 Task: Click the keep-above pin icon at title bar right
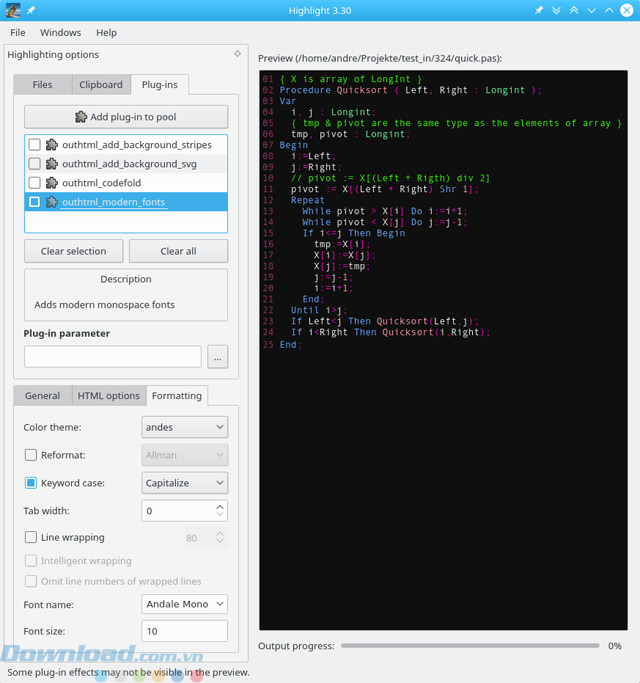pos(539,10)
